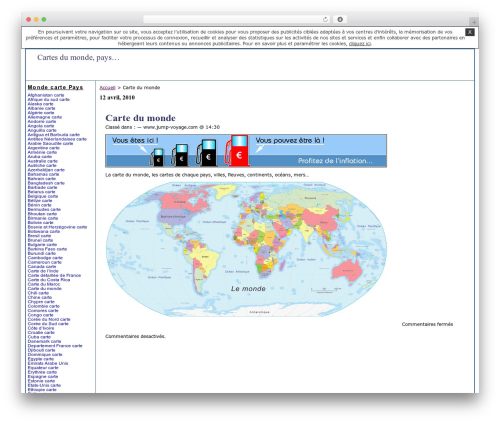Open the 'Cambodge carte' link
Viewport: 500px width, 423px height.
click(45, 258)
